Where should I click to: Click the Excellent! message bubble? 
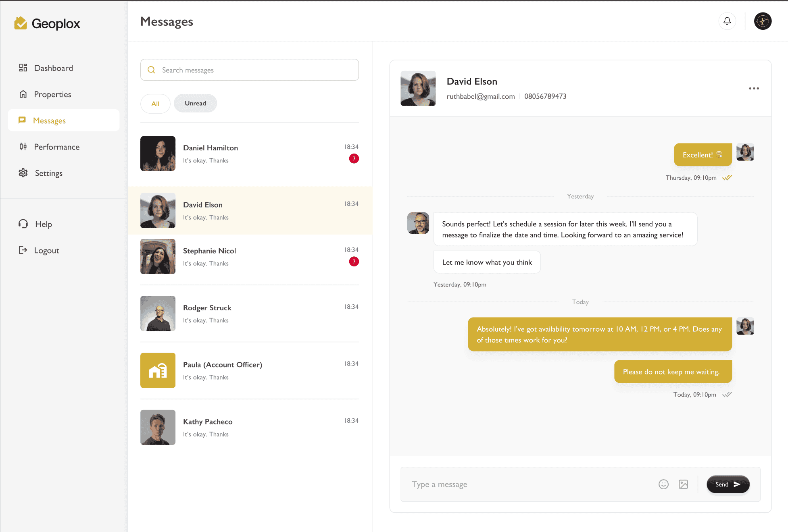pos(703,155)
